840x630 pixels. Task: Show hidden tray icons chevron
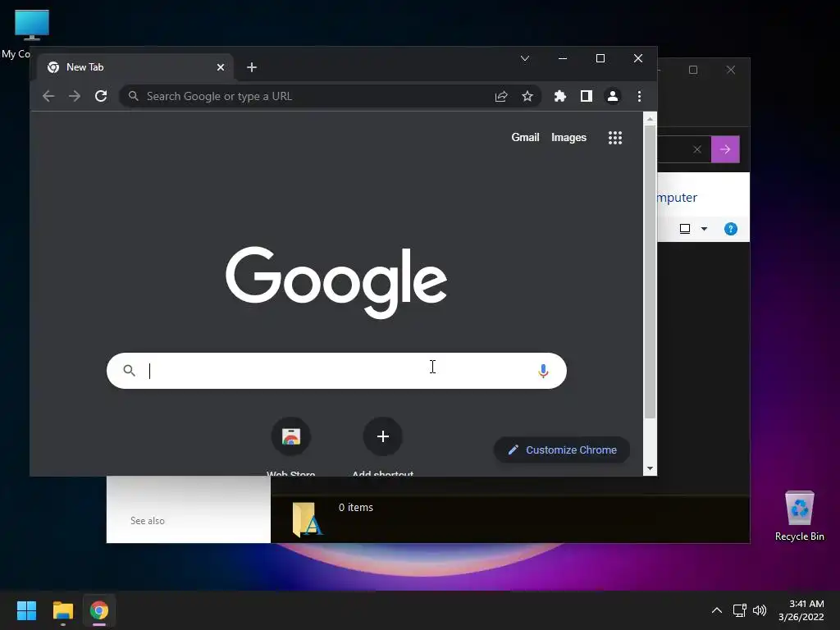[717, 610]
